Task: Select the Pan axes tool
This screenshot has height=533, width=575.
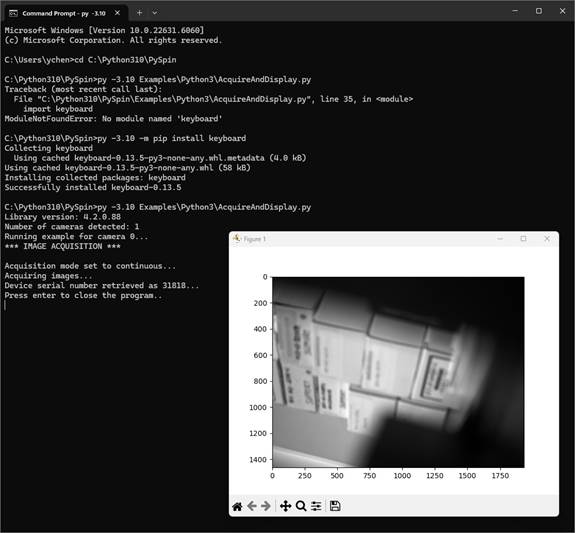Action: (285, 506)
